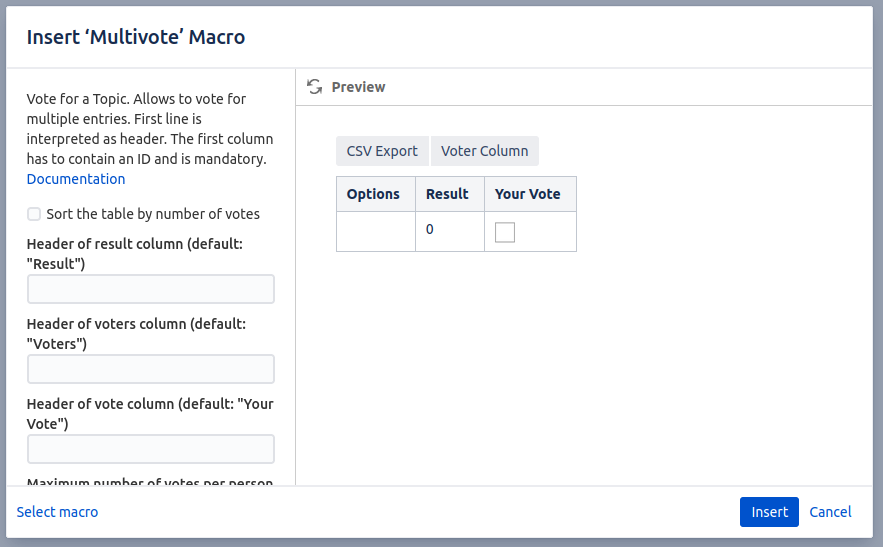
Task: Cancel the macro dialog
Action: coord(830,512)
